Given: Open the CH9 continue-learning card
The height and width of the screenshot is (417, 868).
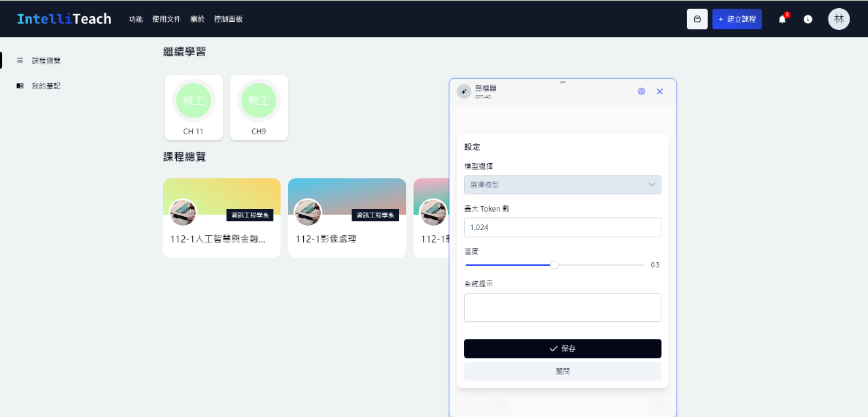Looking at the screenshot, I should 259,108.
